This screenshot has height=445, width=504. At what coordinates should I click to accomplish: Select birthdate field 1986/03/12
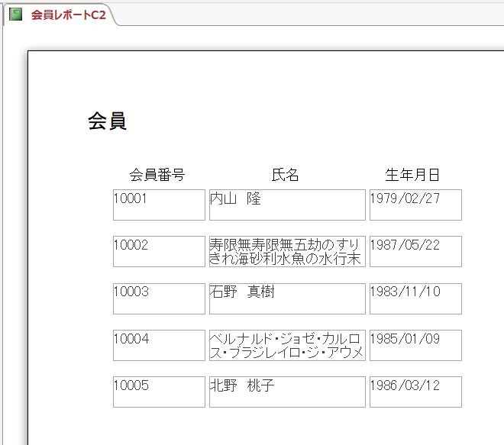pyautogui.click(x=415, y=392)
